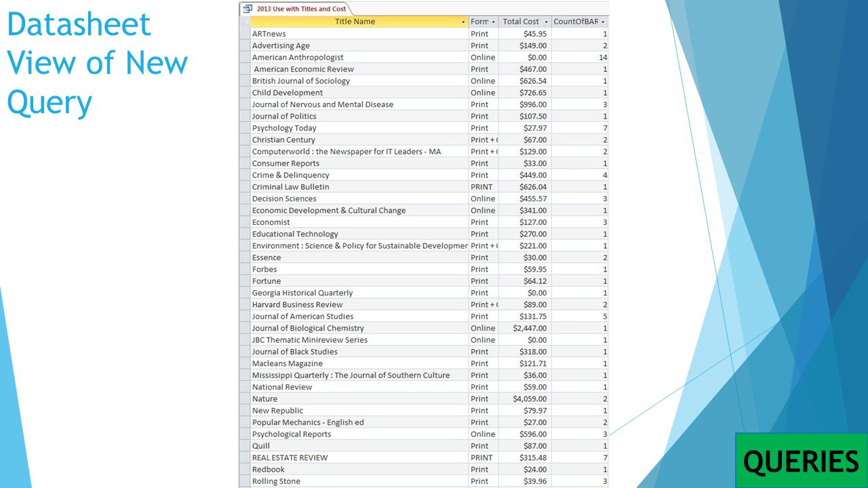Select the 'Christian Century' cell
The height and width of the screenshot is (488, 868).
coord(359,140)
